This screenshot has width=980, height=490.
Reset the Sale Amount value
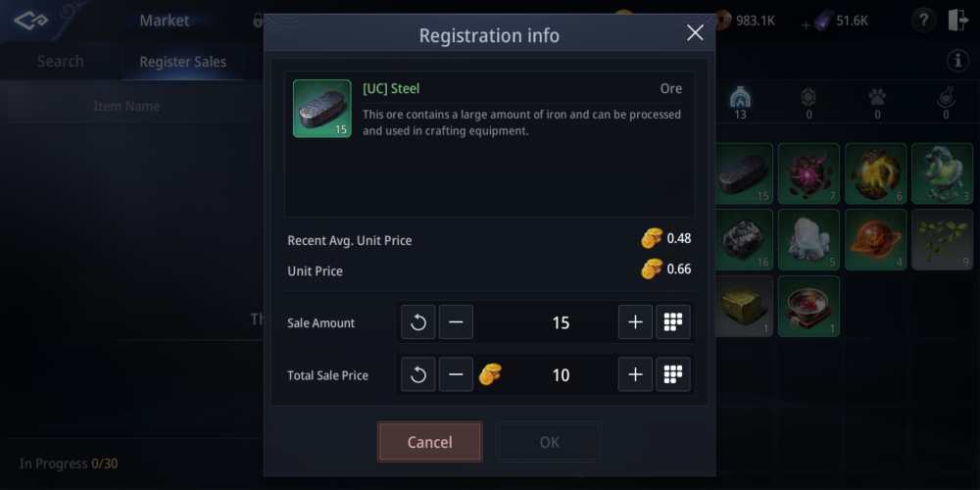[418, 322]
